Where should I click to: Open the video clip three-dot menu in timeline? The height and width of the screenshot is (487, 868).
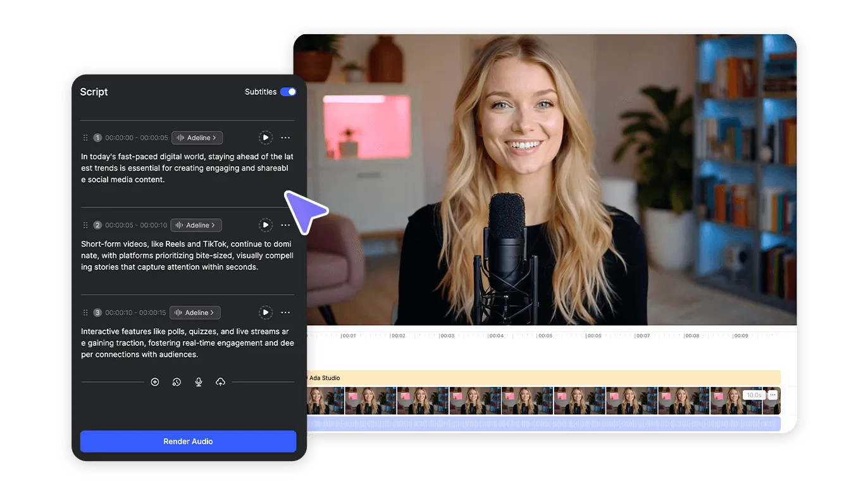pyautogui.click(x=772, y=395)
